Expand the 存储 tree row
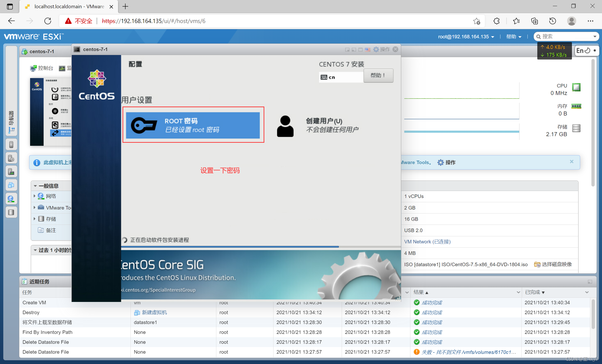 pos(34,219)
